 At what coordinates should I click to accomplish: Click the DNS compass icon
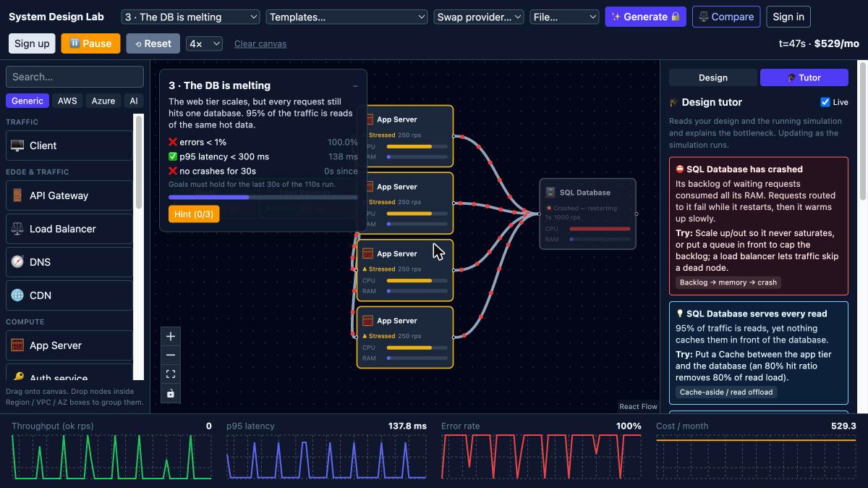(17, 262)
